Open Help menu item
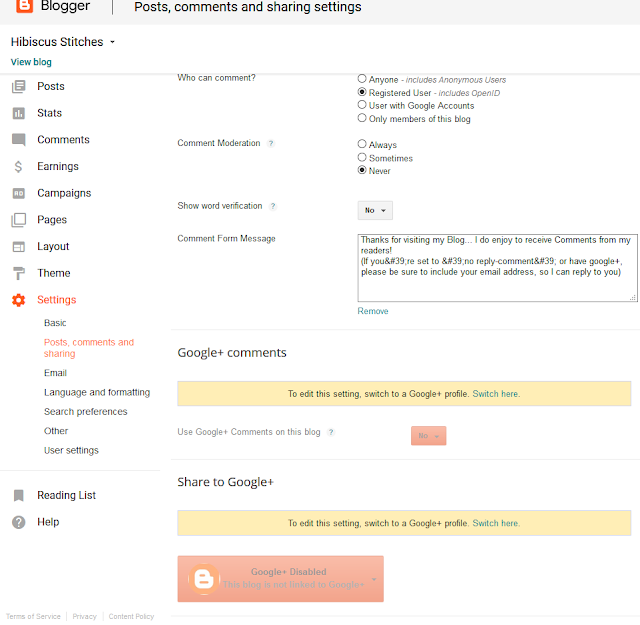640x625 pixels. (48, 522)
